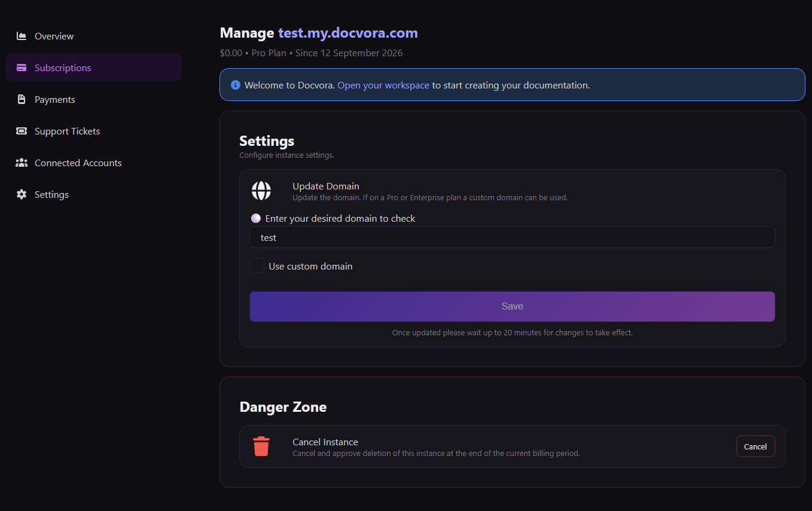Click the Subscriptions credit card icon
The height and width of the screenshot is (511, 812).
[22, 68]
